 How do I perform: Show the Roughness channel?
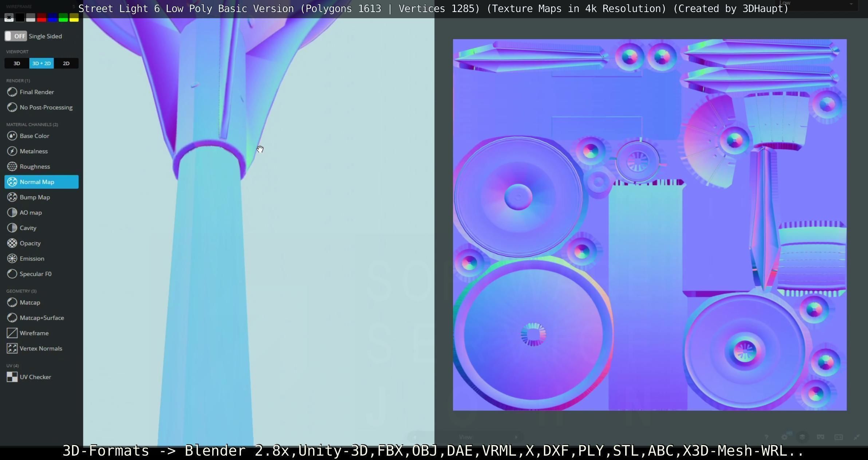35,166
